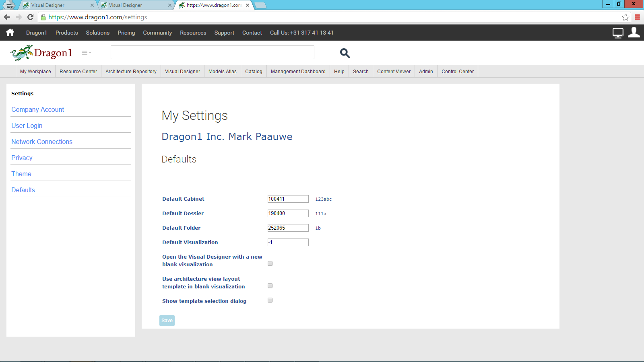The height and width of the screenshot is (362, 644).
Task: Click the monitor screen icon
Action: (x=618, y=33)
